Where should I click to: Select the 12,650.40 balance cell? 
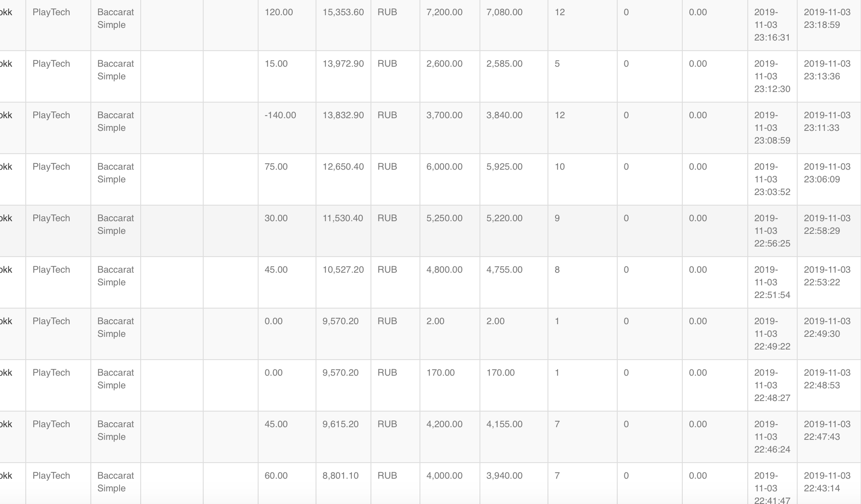pyautogui.click(x=343, y=167)
